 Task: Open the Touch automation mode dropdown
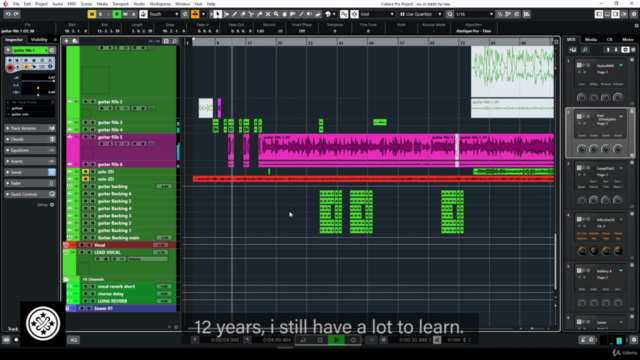[x=164, y=14]
